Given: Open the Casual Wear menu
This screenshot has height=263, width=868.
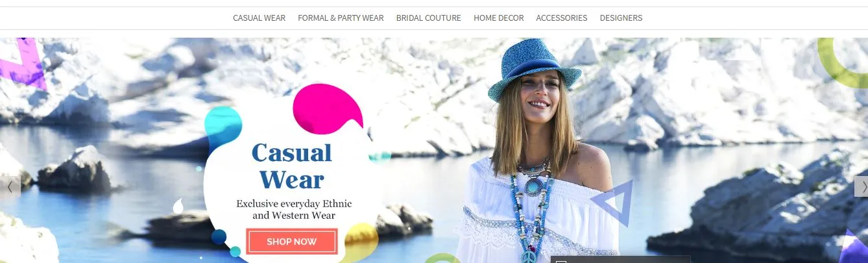Looking at the screenshot, I should [x=259, y=18].
